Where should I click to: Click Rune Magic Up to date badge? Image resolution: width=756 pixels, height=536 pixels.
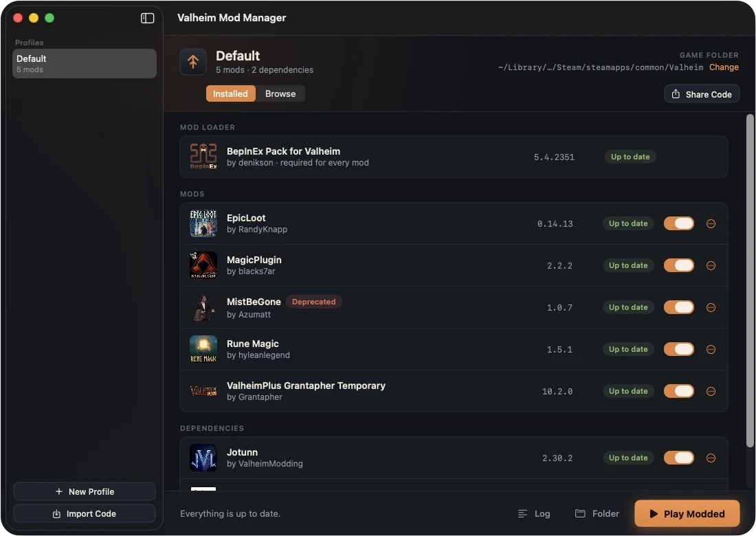coord(628,350)
